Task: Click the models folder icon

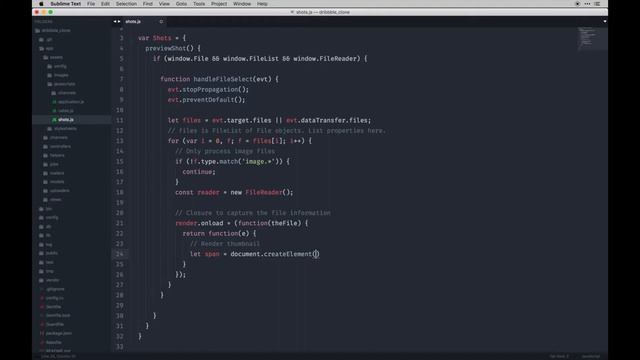Action: [45, 182]
